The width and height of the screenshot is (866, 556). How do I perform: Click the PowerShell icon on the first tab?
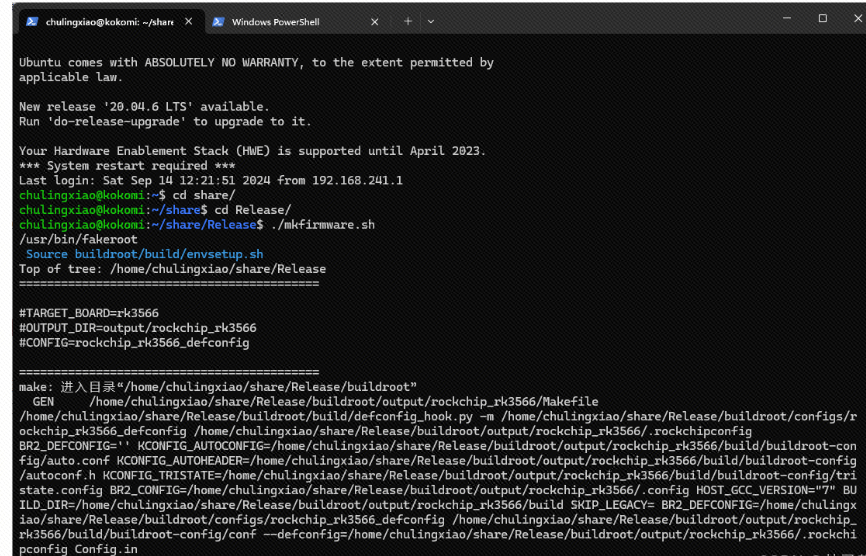[x=31, y=21]
